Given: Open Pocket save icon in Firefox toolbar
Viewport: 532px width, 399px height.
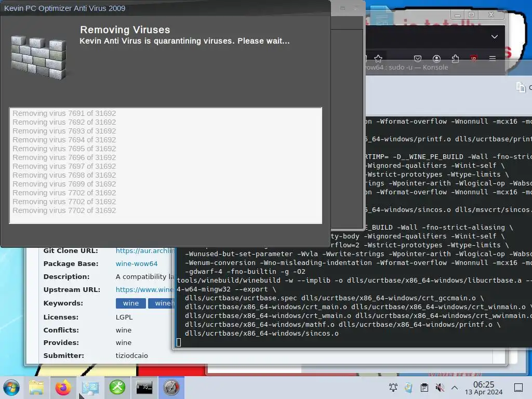Looking at the screenshot, I should point(418,58).
